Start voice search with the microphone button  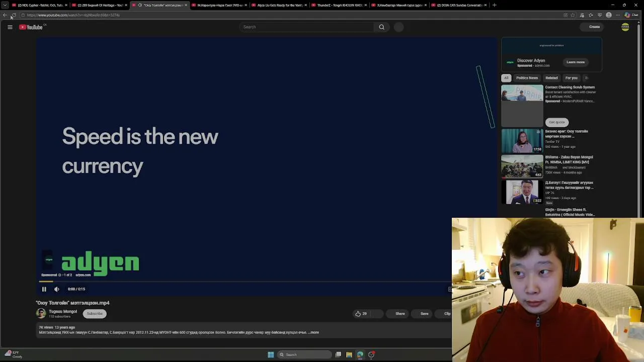click(398, 27)
